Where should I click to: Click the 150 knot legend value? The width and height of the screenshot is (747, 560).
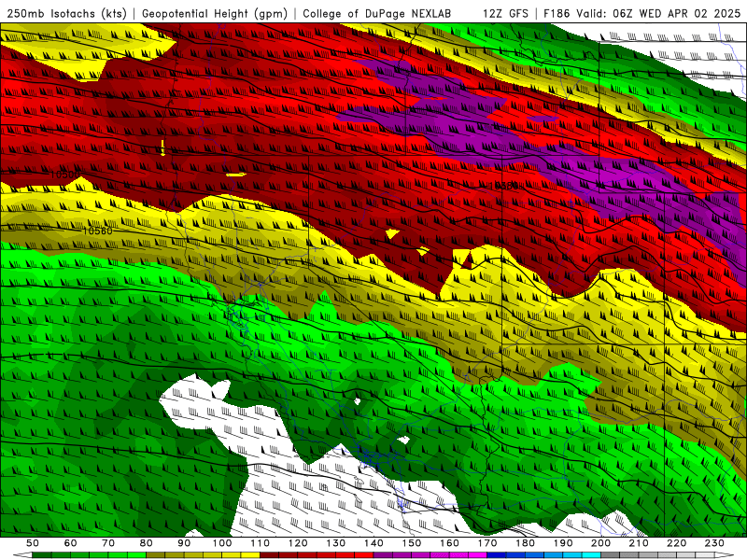[412, 543]
